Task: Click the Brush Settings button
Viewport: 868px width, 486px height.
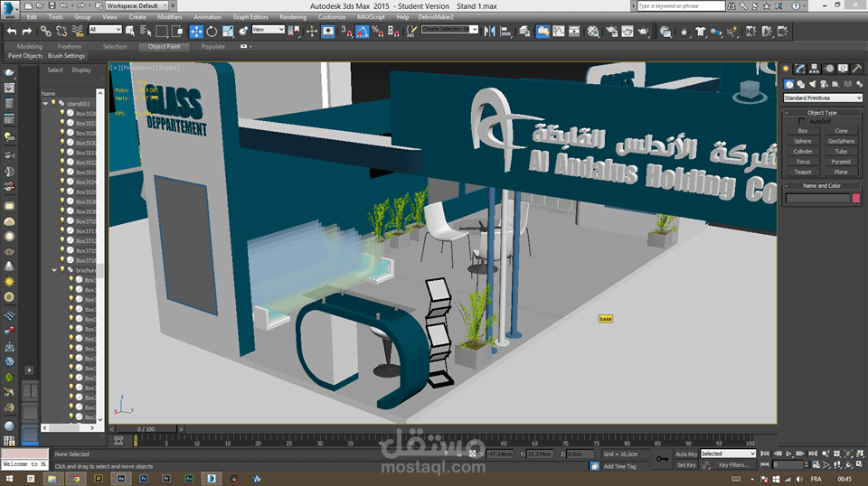Action: tap(66, 56)
